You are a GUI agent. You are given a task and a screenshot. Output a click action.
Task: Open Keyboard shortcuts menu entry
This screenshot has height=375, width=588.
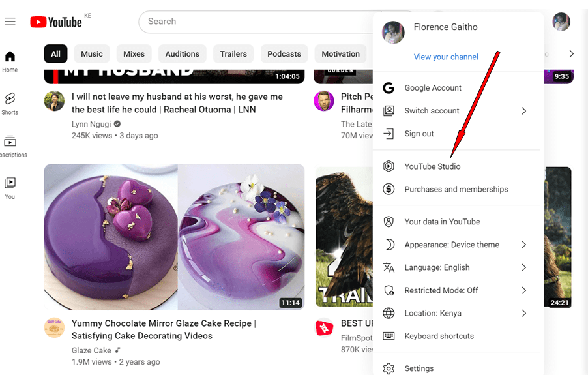coord(456,336)
